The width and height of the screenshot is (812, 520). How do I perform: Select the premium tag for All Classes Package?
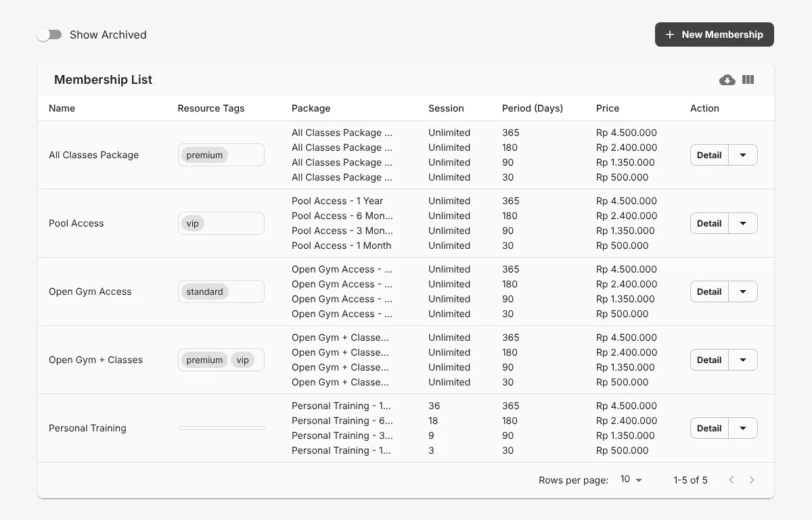(204, 155)
